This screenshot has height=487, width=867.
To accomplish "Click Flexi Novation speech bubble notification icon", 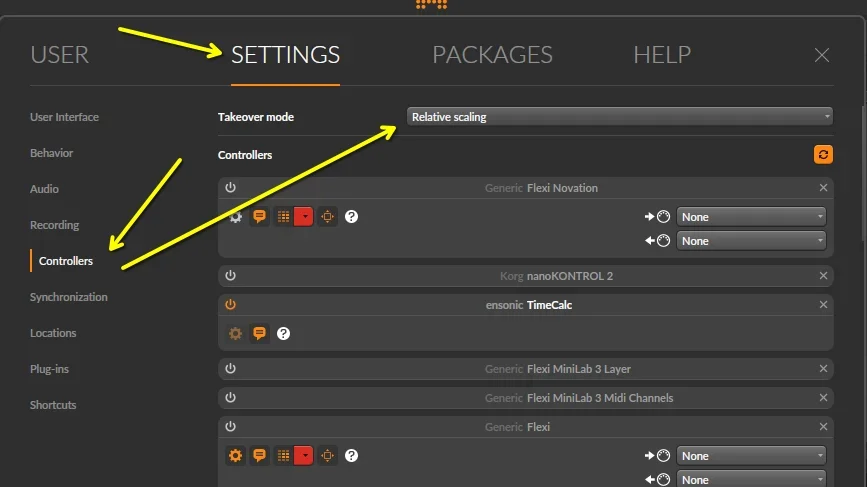I will 259,216.
